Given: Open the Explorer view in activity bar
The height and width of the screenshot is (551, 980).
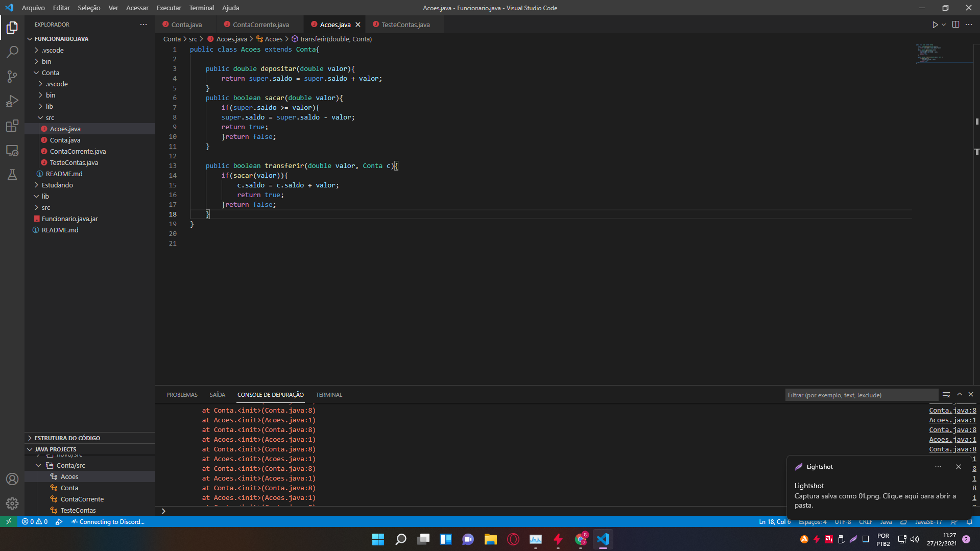Looking at the screenshot, I should (x=12, y=27).
